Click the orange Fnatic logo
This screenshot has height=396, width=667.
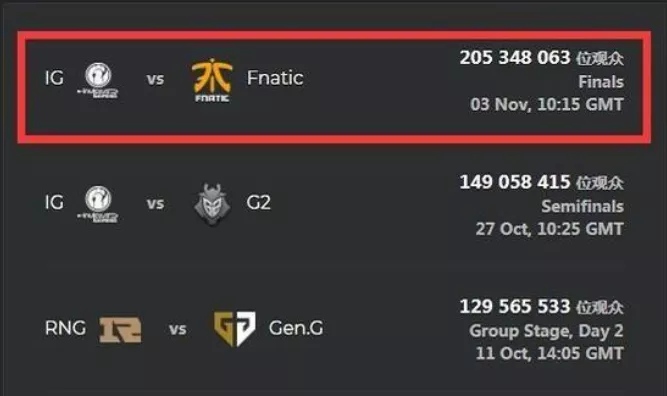[x=212, y=80]
